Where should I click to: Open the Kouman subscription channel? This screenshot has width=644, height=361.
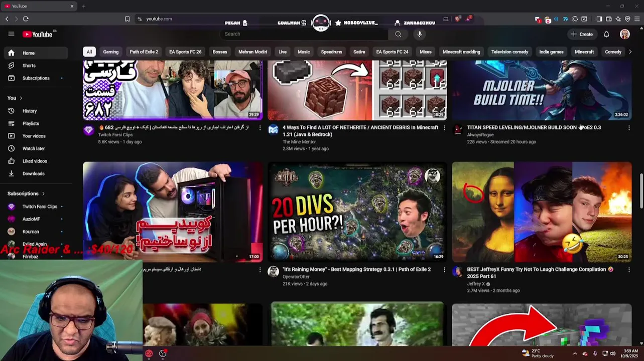click(x=36, y=232)
